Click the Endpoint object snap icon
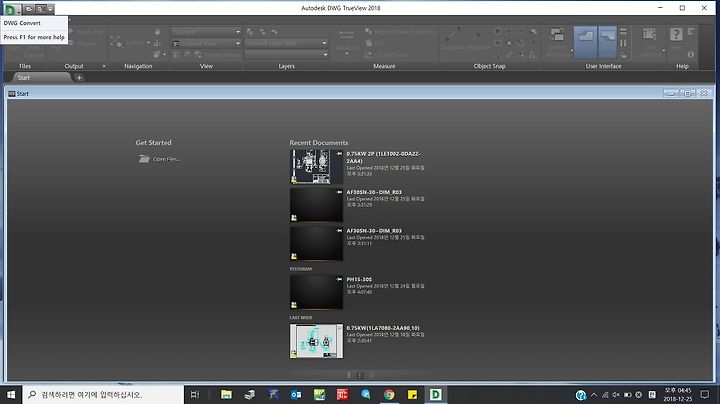The height and width of the screenshot is (404, 720). point(453,35)
